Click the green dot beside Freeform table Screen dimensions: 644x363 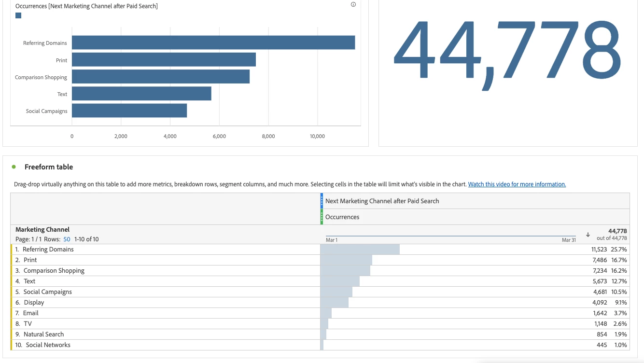click(14, 167)
